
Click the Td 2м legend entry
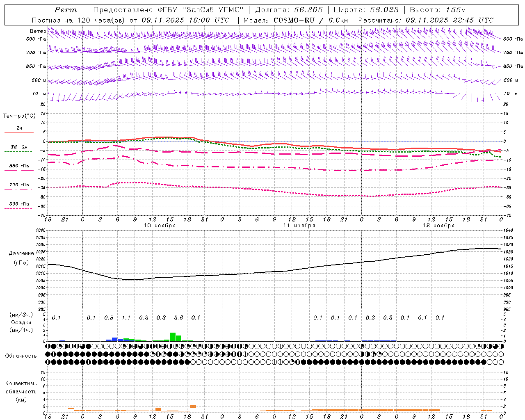(19, 147)
